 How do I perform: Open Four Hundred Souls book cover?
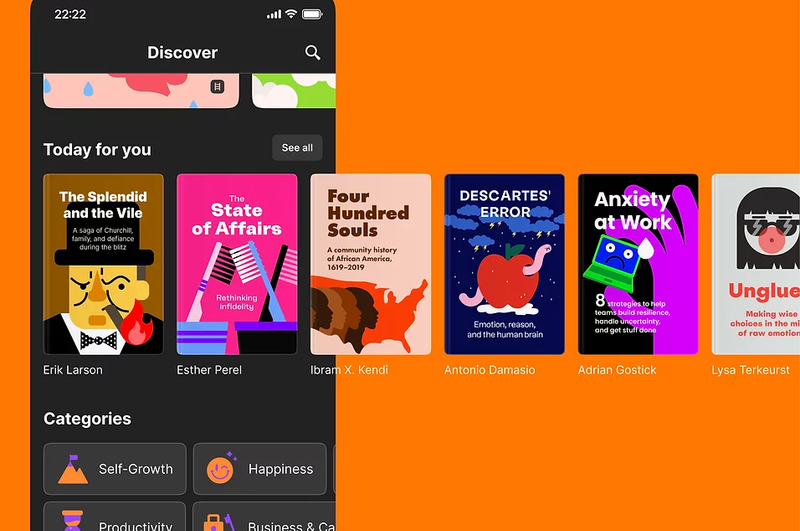[370, 264]
